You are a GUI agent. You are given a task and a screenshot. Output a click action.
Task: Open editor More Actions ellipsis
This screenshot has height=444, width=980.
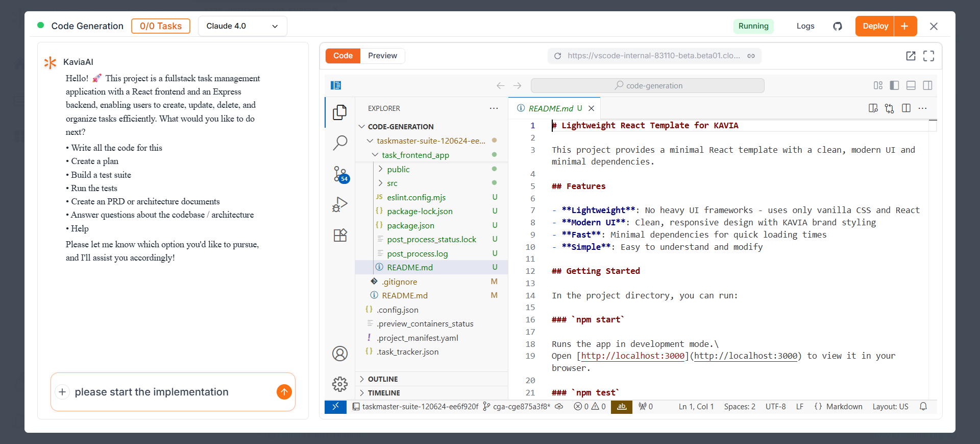coord(922,108)
